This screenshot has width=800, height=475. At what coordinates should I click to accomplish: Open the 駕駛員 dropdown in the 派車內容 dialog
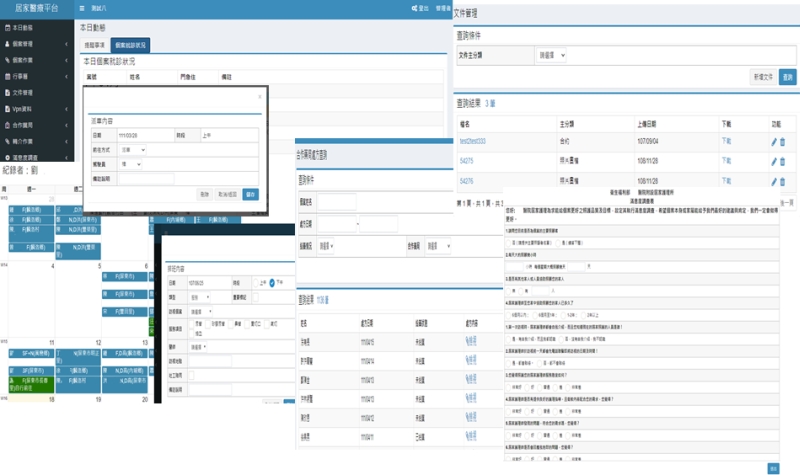click(131, 164)
